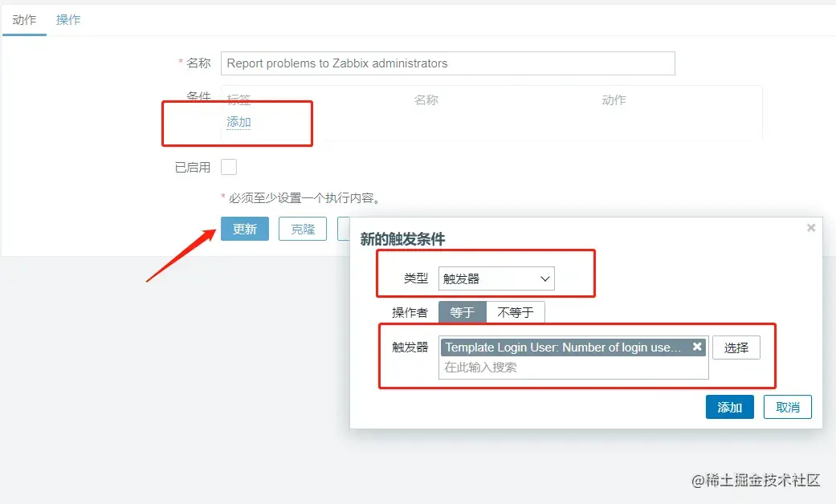Remove the Template Login User trigger tag

(x=697, y=347)
